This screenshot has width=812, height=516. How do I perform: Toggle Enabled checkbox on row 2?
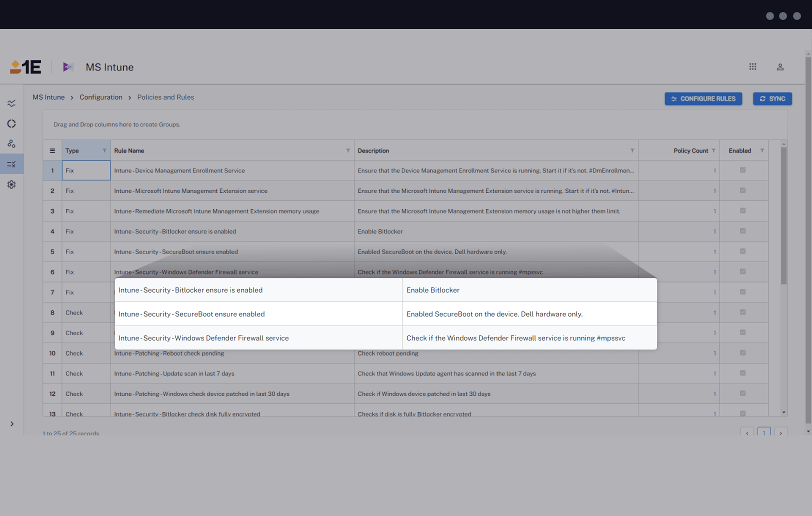742,190
